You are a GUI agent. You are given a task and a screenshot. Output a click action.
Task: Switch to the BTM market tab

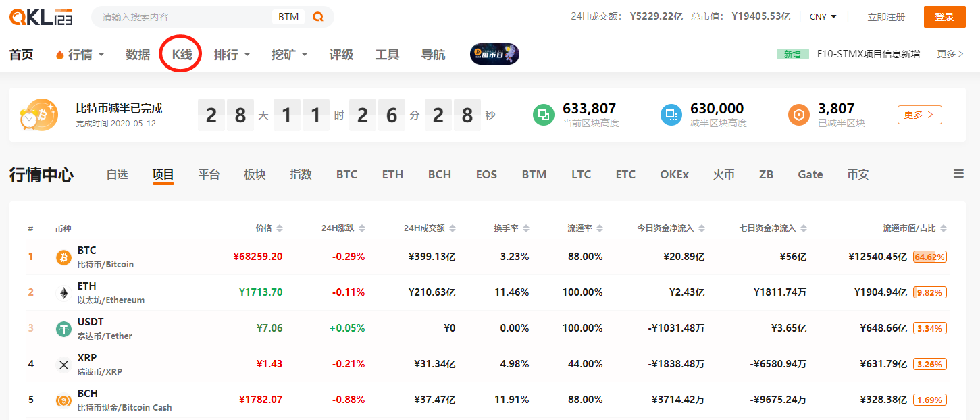[534, 174]
